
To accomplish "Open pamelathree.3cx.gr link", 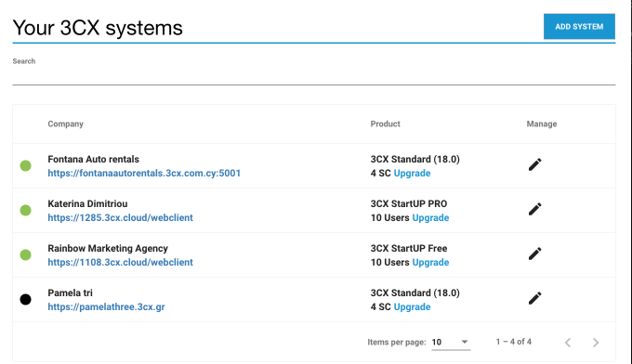I will (x=106, y=306).
